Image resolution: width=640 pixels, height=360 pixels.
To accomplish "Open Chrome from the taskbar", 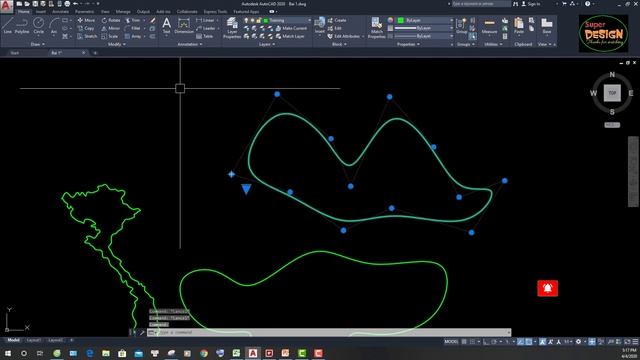I will coord(204,353).
